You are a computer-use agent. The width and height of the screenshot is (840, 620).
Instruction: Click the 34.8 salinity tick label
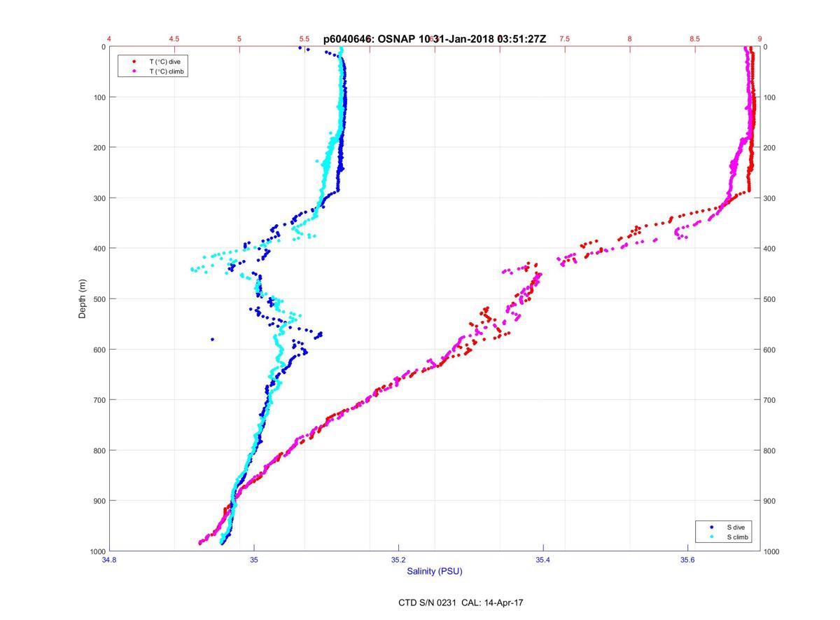(109, 560)
